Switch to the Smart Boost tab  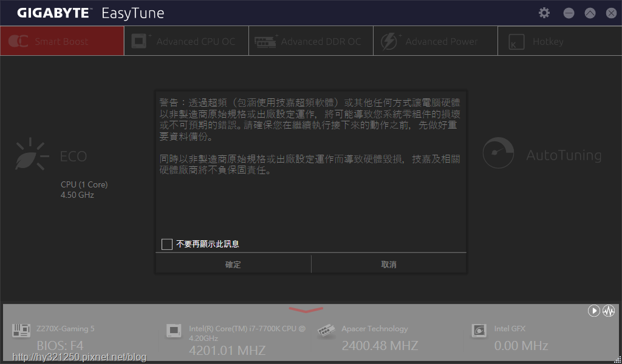point(63,41)
